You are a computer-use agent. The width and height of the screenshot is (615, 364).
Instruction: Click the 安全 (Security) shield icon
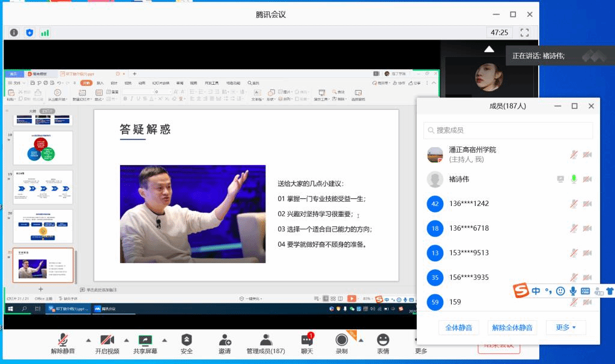click(x=187, y=341)
